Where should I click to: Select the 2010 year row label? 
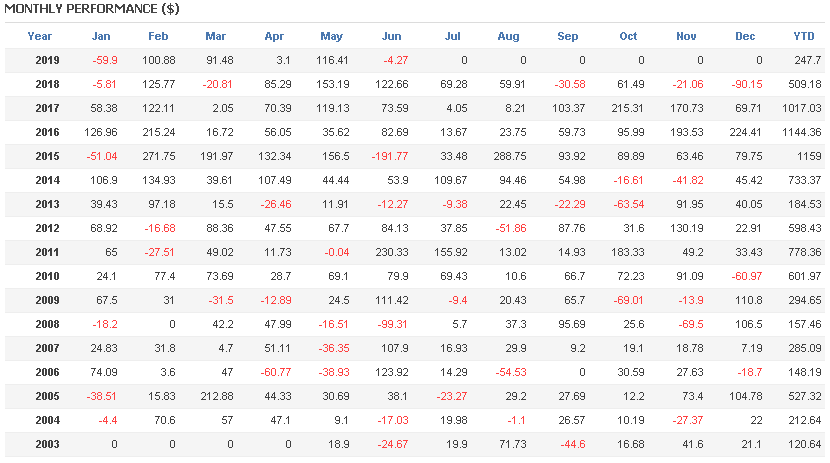pyautogui.click(x=47, y=276)
